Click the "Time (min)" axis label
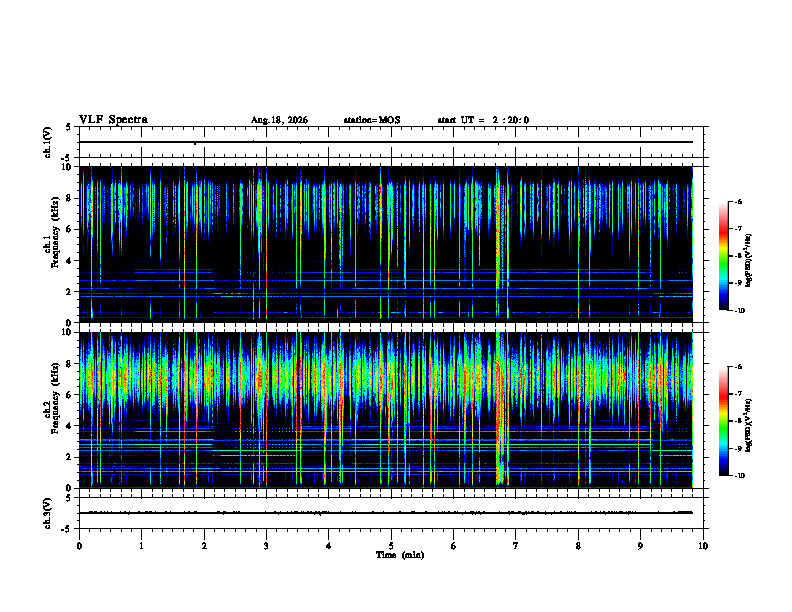792x612 pixels. click(x=400, y=555)
